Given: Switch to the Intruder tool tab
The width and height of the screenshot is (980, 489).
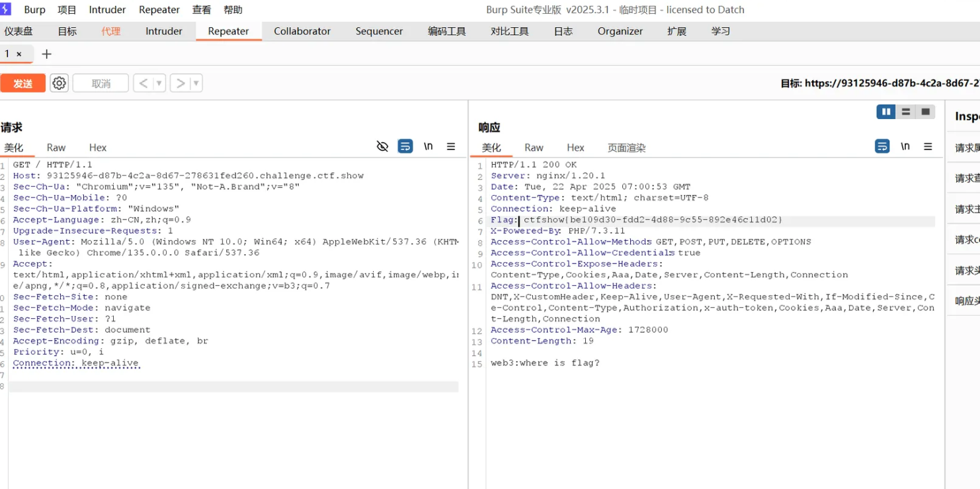Looking at the screenshot, I should pyautogui.click(x=164, y=31).
